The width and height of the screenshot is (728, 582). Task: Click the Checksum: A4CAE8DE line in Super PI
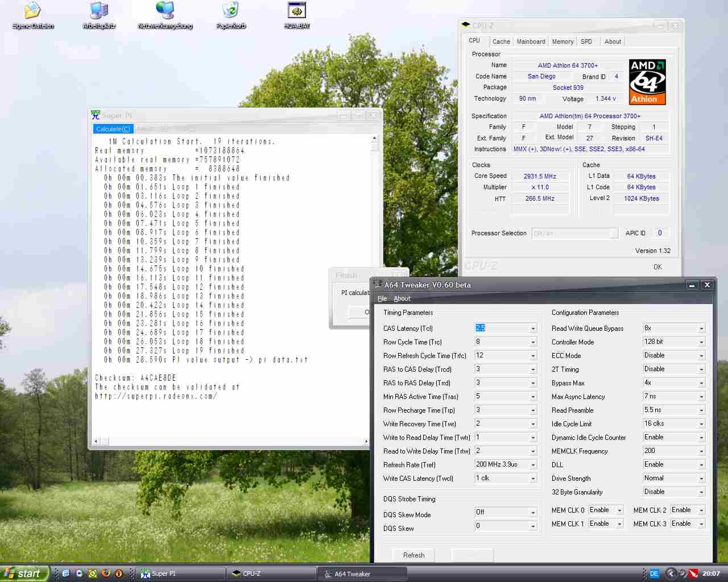[135, 378]
